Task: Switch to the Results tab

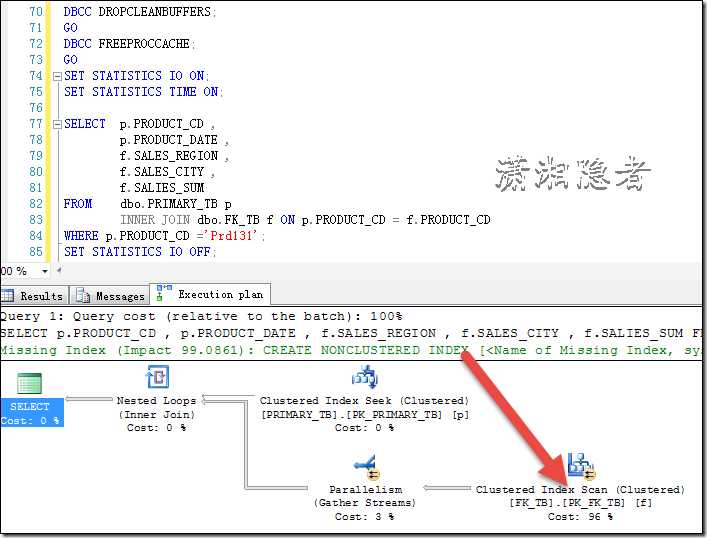Action: pos(34,296)
